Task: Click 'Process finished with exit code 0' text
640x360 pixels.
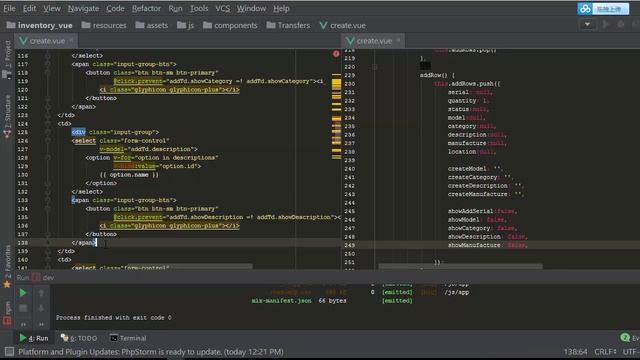Action: 113,318
